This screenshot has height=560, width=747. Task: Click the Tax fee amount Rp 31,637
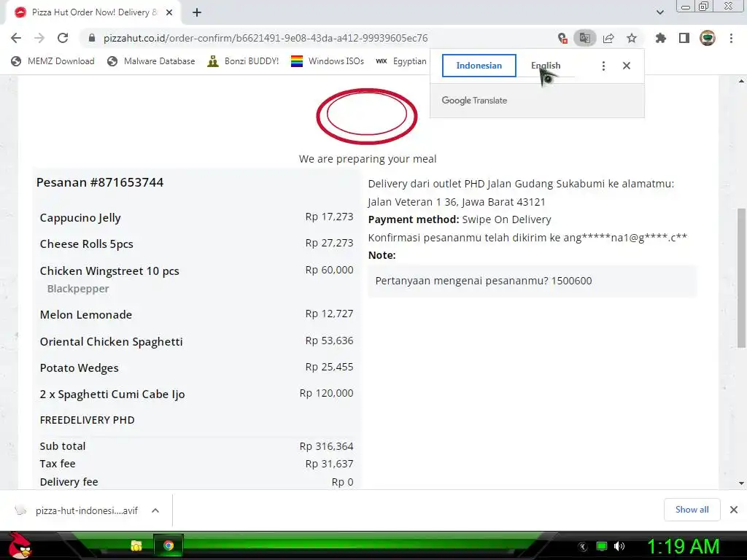(329, 464)
